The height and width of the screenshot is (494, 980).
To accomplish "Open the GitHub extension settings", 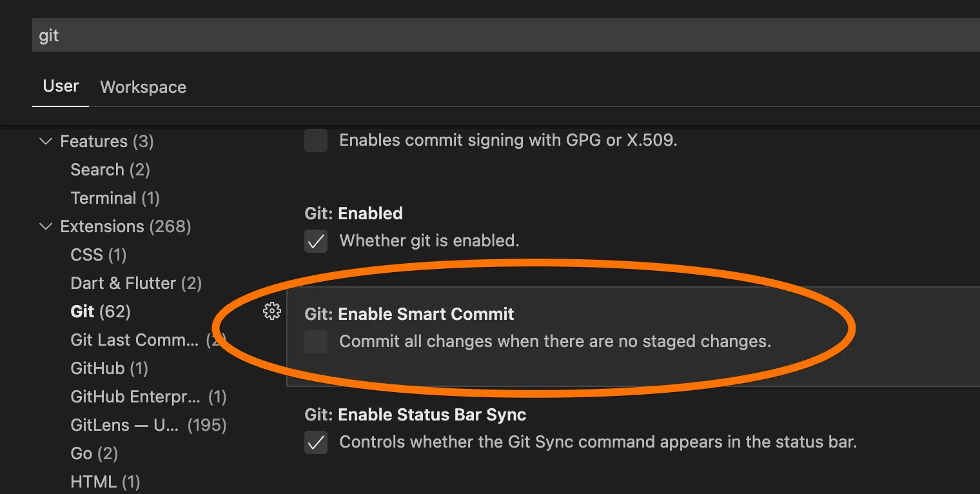I will (x=109, y=368).
